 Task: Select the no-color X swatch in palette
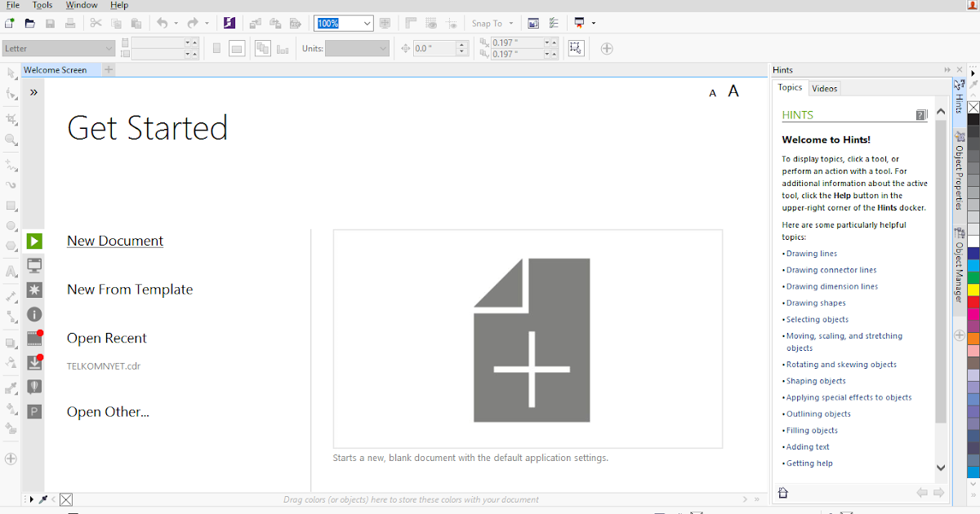point(973,107)
